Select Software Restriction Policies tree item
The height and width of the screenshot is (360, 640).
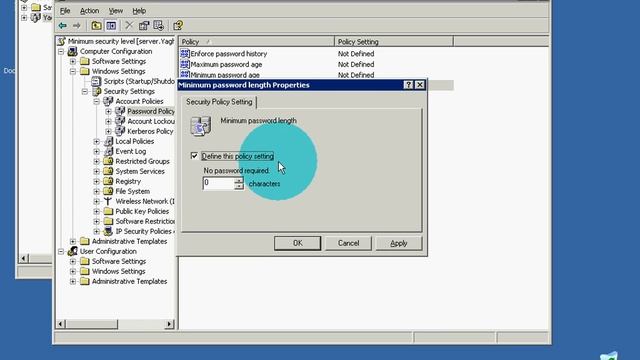coord(145,221)
